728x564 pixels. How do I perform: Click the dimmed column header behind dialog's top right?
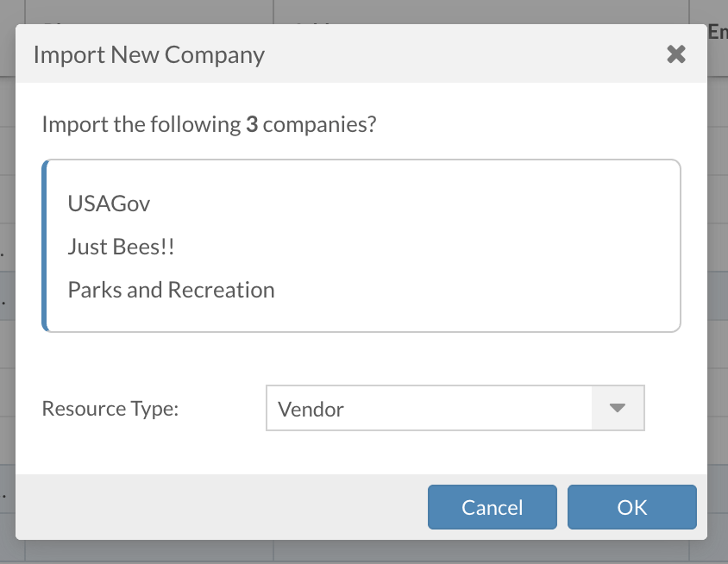pyautogui.click(x=717, y=33)
